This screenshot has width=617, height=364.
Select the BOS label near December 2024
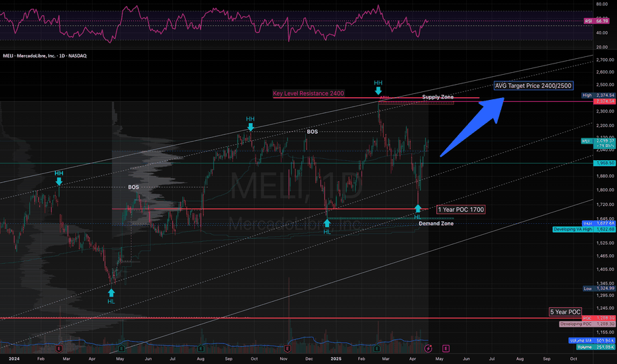312,132
